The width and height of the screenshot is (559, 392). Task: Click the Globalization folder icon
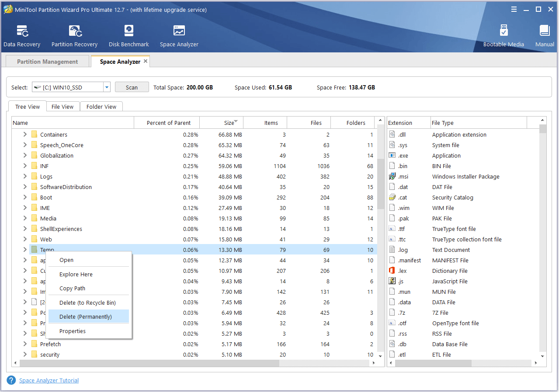(x=34, y=156)
